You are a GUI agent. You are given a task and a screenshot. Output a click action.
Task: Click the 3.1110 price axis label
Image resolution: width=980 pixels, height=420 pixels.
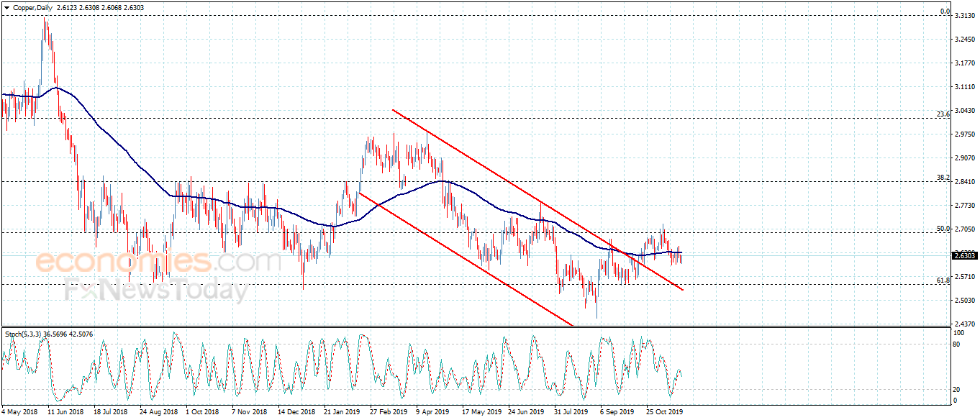964,87
